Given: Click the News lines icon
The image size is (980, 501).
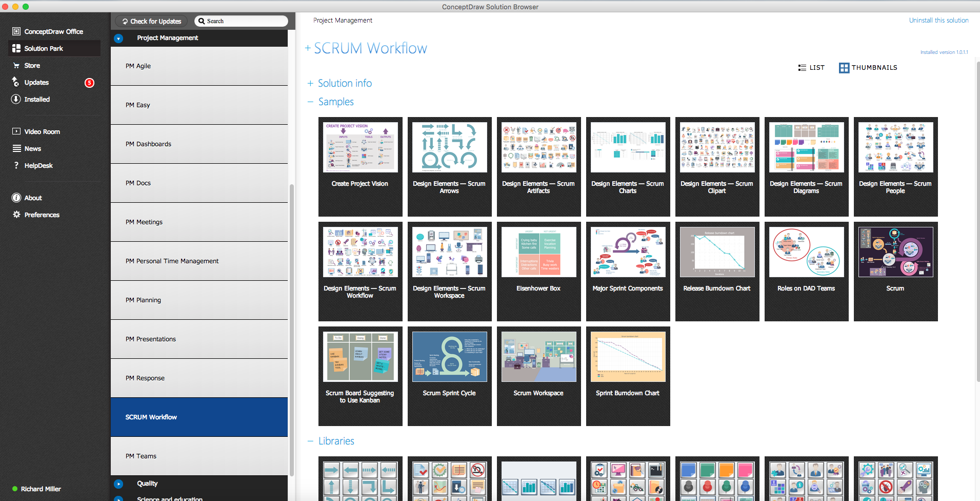Looking at the screenshot, I should [x=16, y=148].
